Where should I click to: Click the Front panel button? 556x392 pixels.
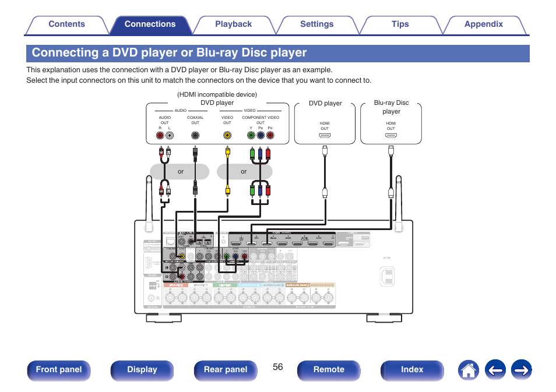click(59, 370)
